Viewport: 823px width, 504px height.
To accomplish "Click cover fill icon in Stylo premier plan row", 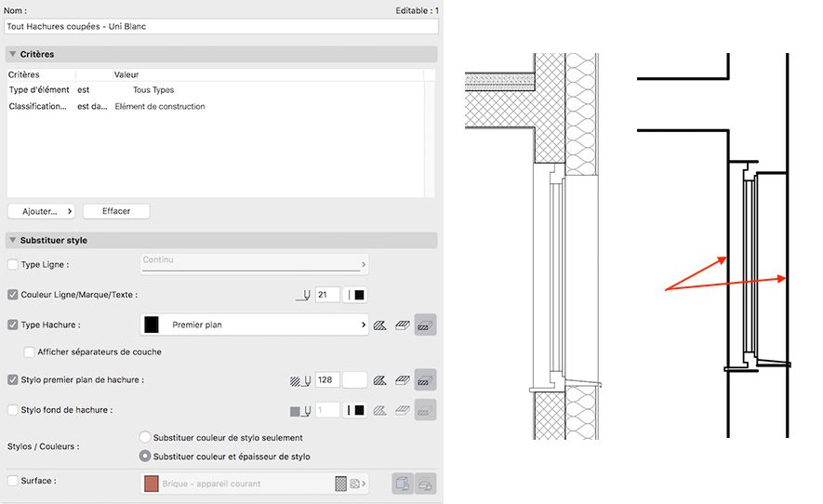I will pos(403,380).
